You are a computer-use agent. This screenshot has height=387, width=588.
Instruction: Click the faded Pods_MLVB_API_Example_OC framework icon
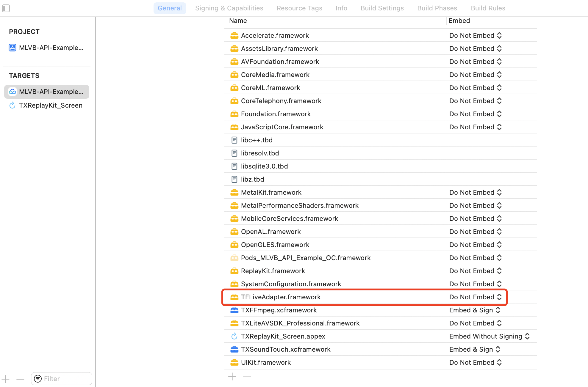[x=234, y=258]
